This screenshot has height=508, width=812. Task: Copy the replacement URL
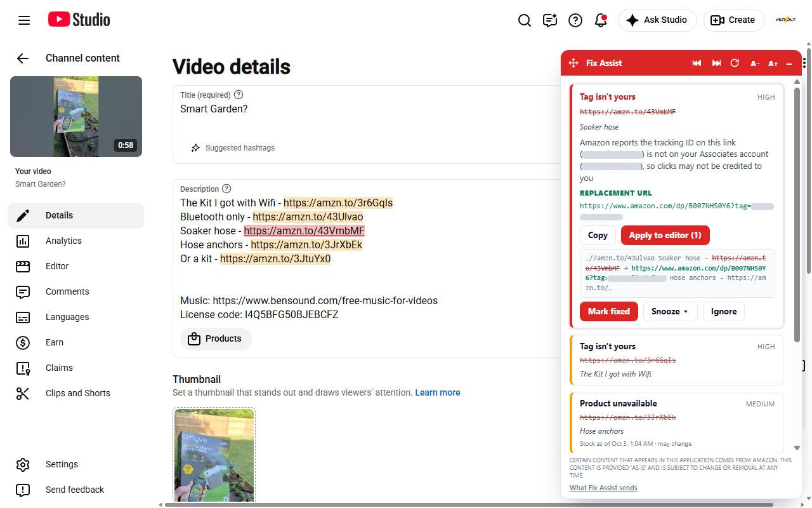point(598,235)
